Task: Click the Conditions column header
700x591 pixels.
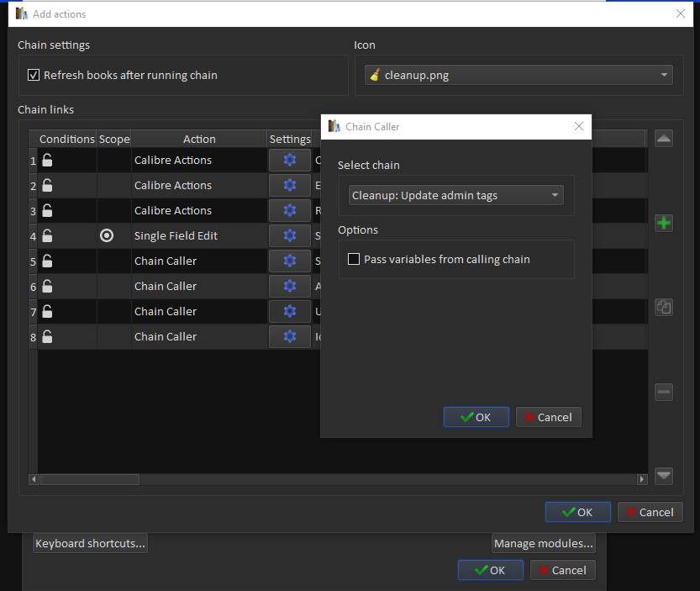Action: [x=67, y=139]
